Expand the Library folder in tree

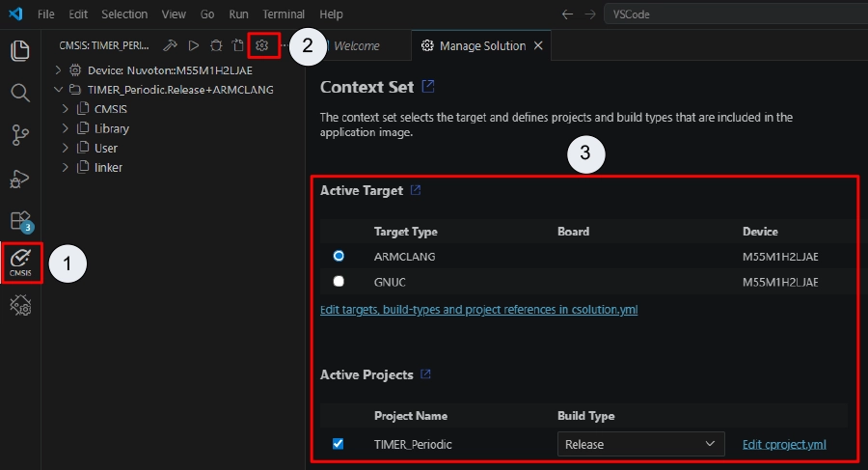(x=66, y=128)
